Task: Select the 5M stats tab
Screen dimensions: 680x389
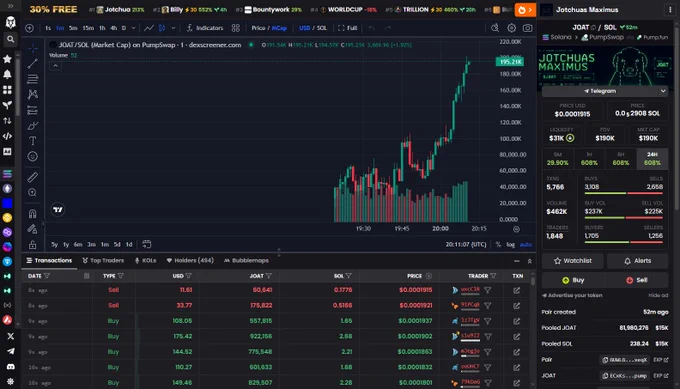Action: coord(558,159)
